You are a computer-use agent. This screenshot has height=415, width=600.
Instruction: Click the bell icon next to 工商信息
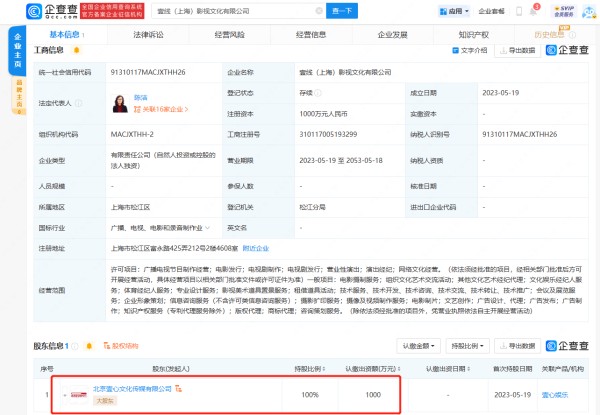click(x=77, y=50)
